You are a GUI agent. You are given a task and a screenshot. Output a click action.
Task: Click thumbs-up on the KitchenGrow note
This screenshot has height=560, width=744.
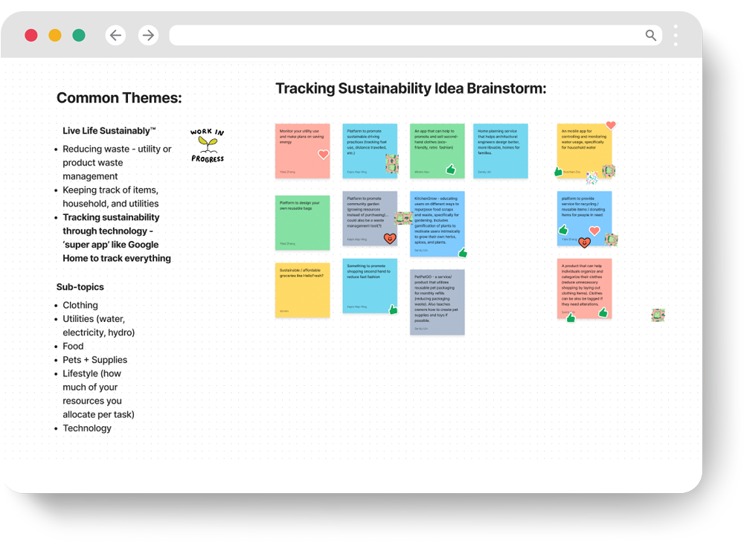pyautogui.click(x=463, y=253)
